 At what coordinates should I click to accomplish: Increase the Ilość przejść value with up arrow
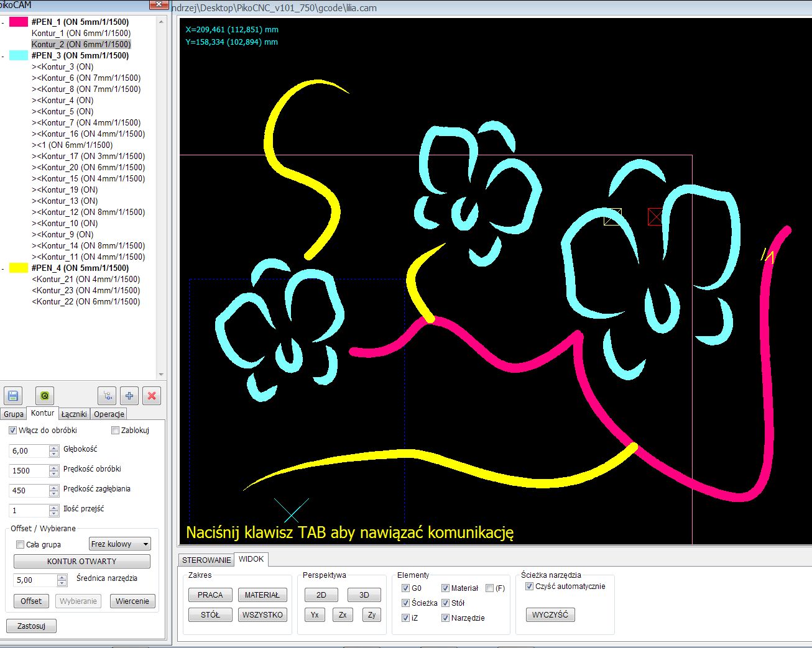coord(54,508)
